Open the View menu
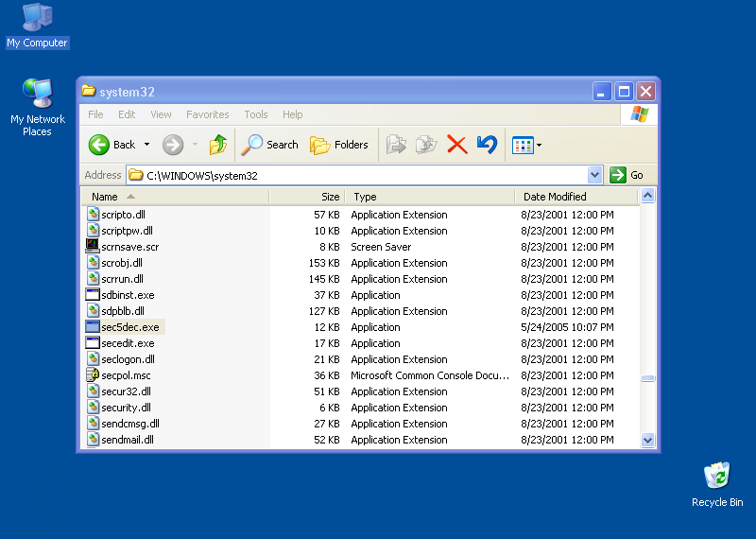This screenshot has width=756, height=539. pos(161,114)
